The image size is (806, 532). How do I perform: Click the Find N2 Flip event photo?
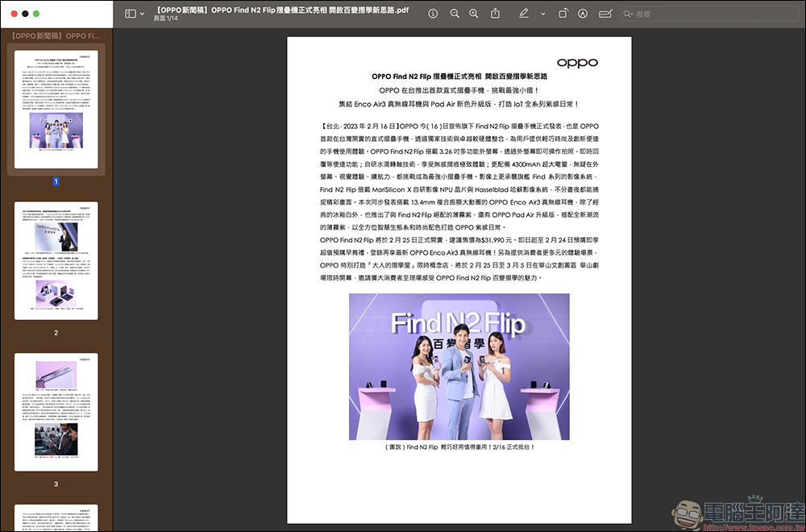coord(459,366)
